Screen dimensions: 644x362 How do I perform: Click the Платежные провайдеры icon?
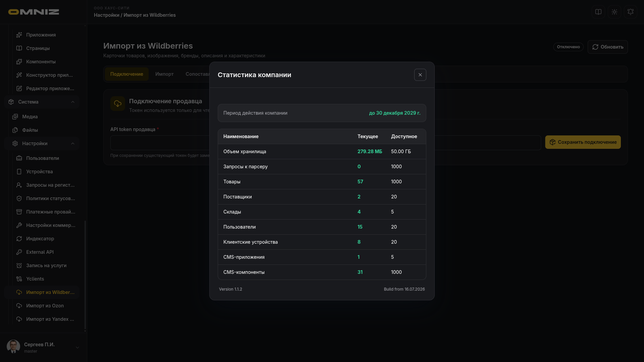pos(19,212)
